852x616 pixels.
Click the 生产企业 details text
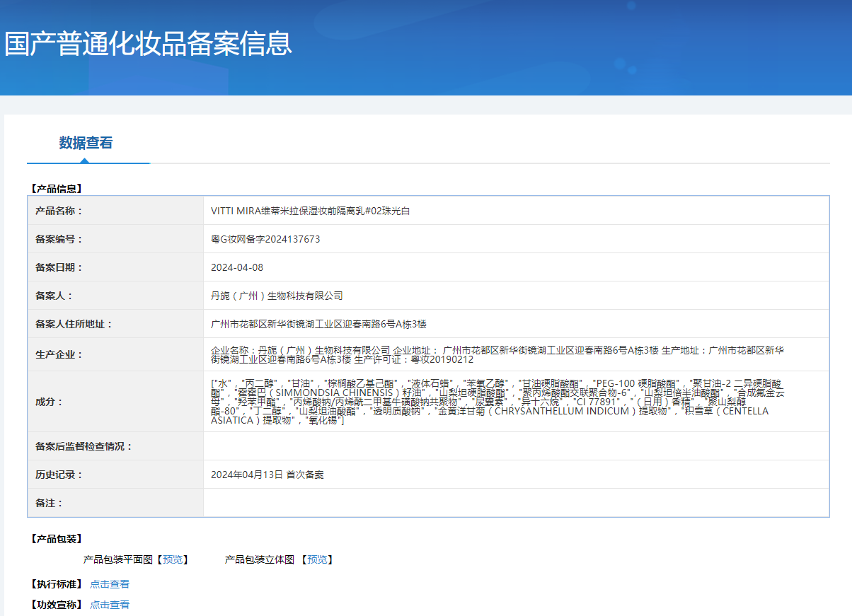[x=497, y=354]
